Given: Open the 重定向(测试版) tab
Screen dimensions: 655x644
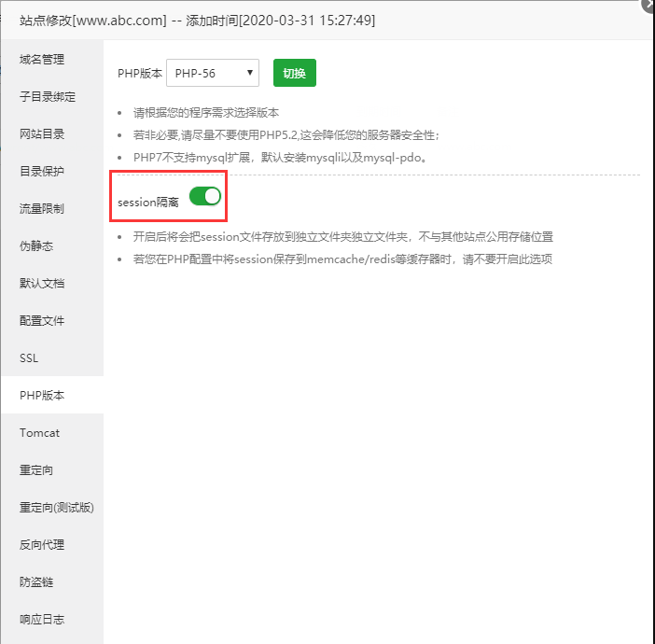Looking at the screenshot, I should tap(52, 507).
